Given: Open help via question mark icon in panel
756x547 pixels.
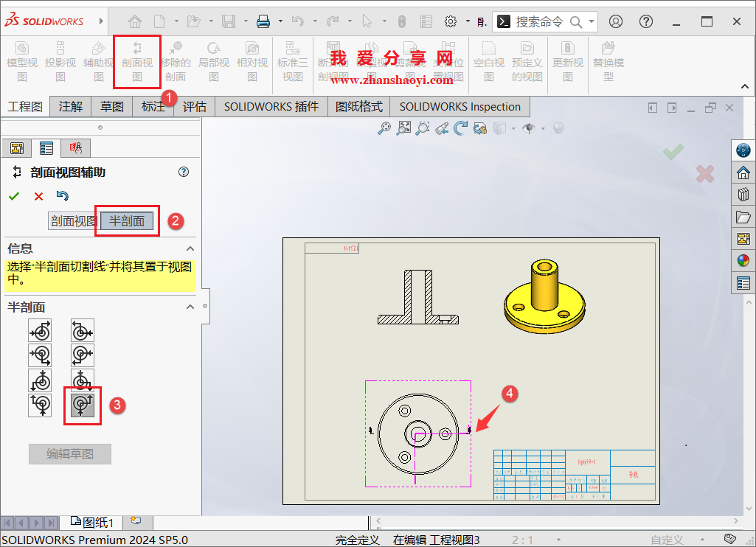Looking at the screenshot, I should [183, 172].
